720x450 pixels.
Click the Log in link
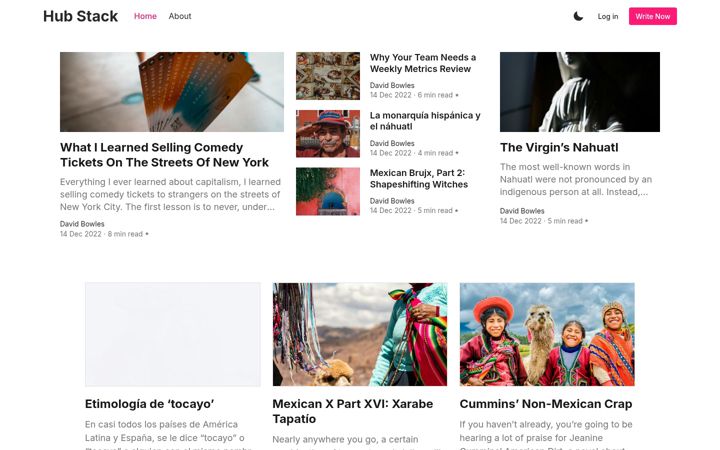point(608,17)
